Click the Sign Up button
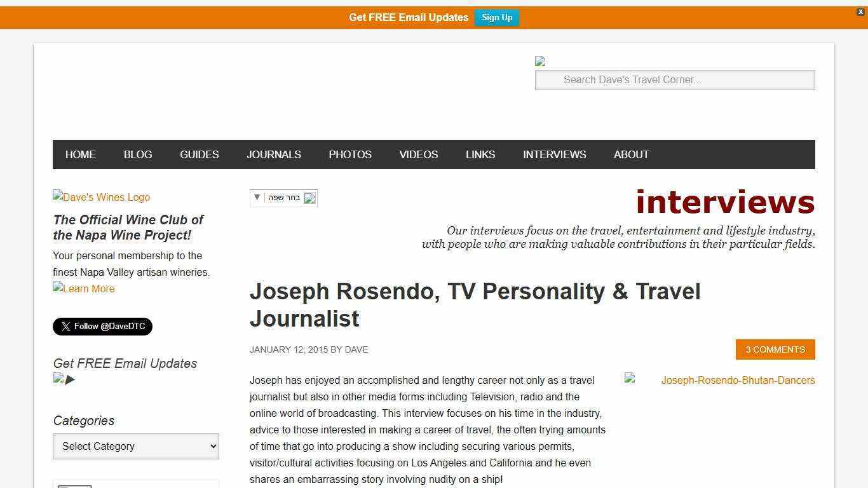The height and width of the screenshot is (488, 868). (497, 17)
